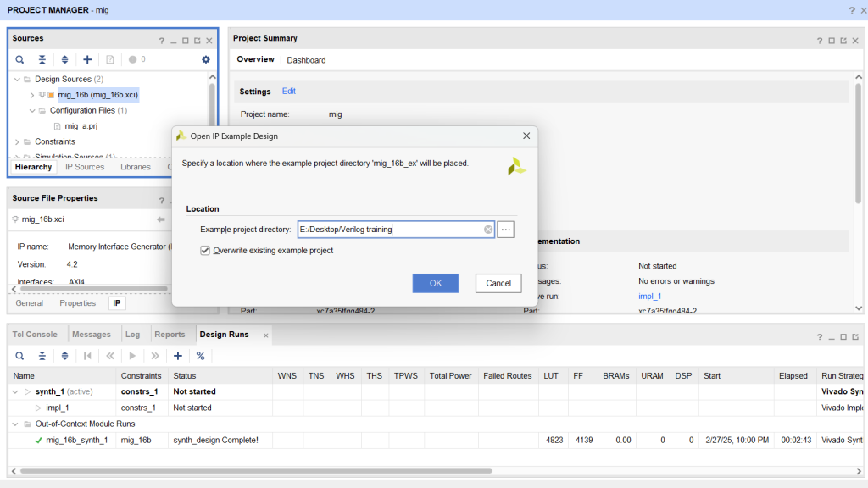
Task: Add sources with the plus icon
Action: 87,60
